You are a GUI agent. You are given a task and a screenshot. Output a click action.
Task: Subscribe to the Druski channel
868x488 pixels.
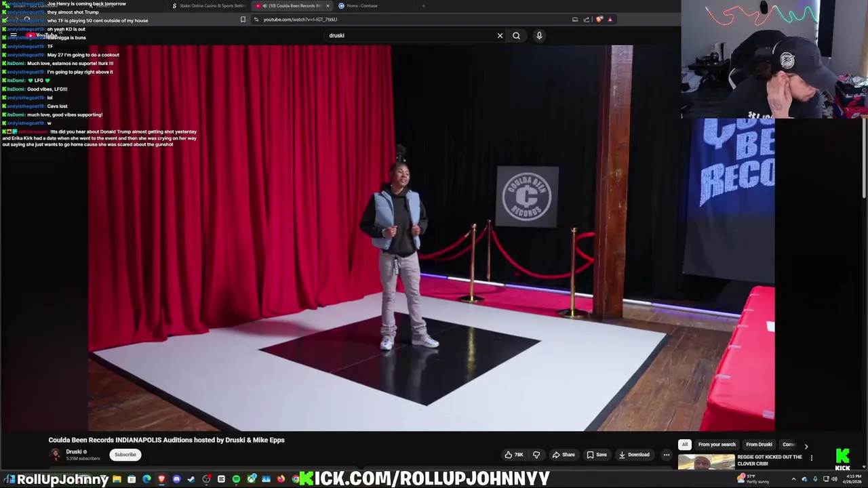125,455
